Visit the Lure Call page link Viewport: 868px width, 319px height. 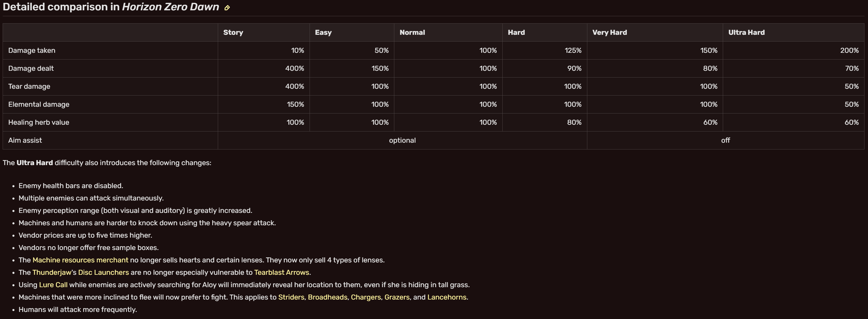click(x=53, y=285)
